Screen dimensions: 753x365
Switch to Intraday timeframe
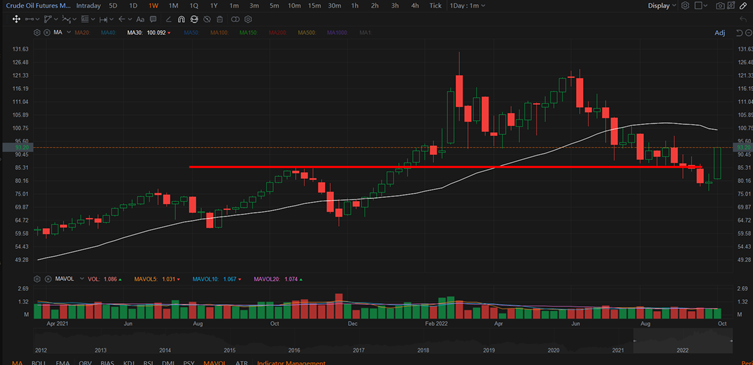[x=88, y=6]
